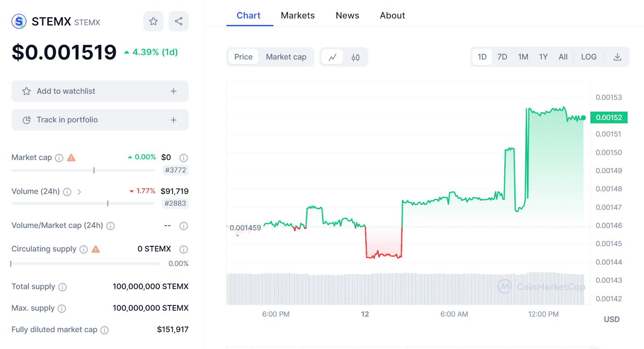The height and width of the screenshot is (349, 644).
Task: Click the $0.001519 price text
Action: coord(64,52)
